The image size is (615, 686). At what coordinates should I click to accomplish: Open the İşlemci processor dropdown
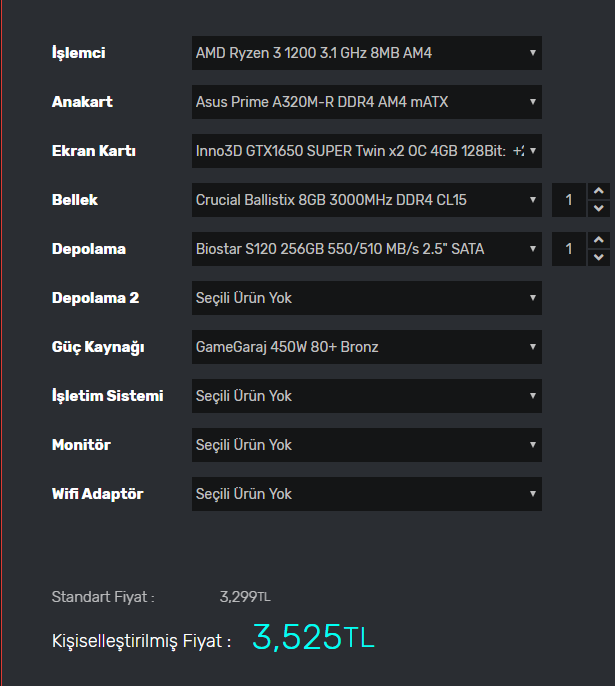[x=367, y=53]
